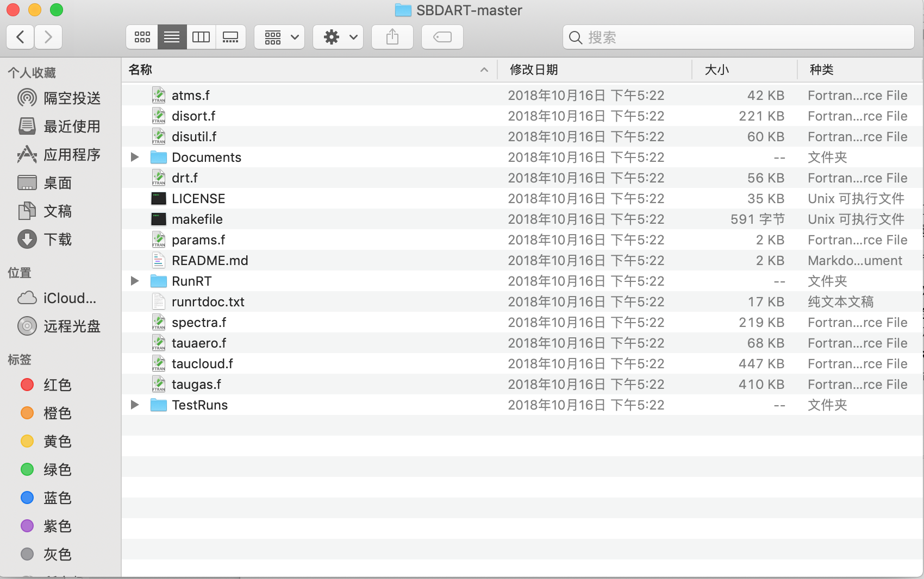
Task: Select the LICENSE executable icon
Action: [159, 198]
